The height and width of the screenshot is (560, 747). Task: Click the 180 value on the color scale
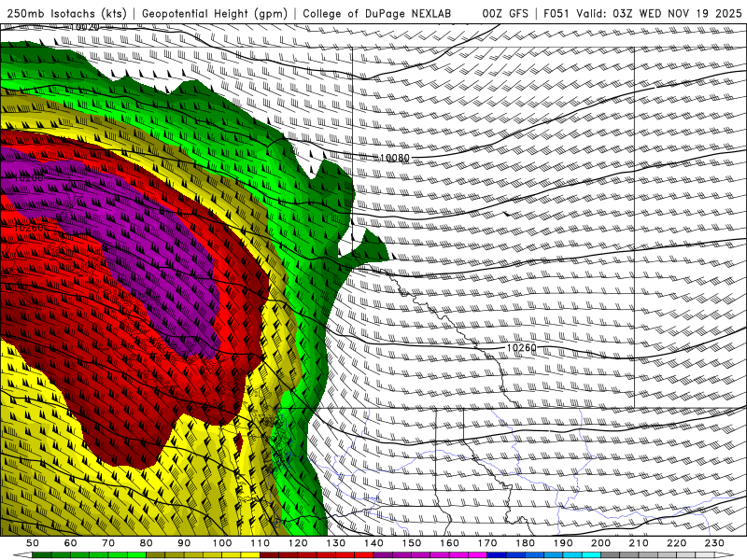tap(525, 543)
